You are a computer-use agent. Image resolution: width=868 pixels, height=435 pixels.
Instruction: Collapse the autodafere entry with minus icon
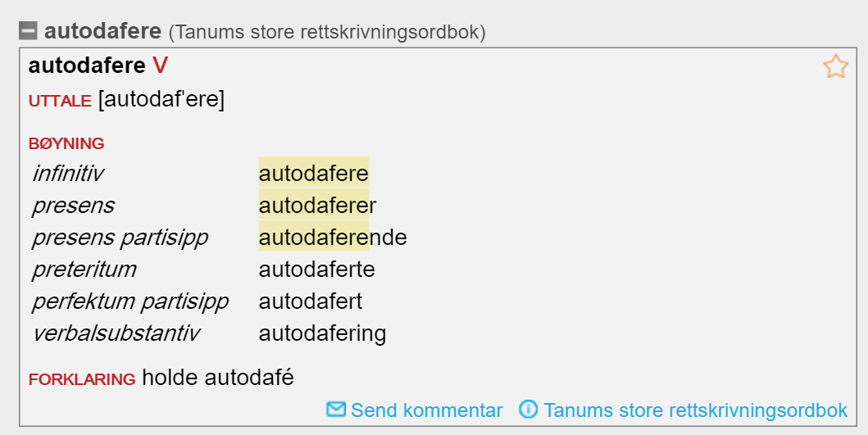point(28,30)
